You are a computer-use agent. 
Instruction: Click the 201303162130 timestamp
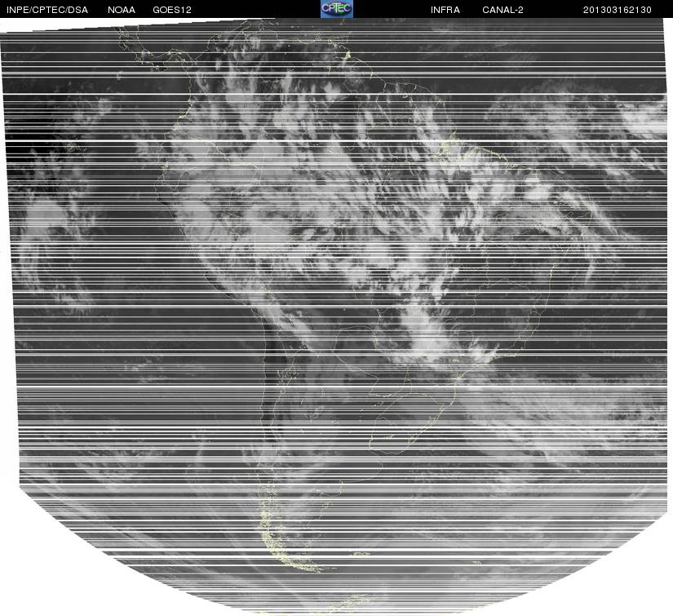point(618,10)
